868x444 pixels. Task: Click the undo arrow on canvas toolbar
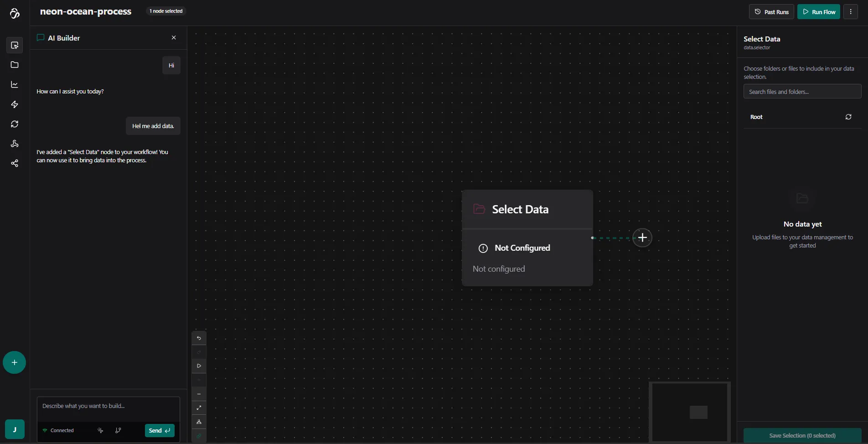click(x=199, y=338)
